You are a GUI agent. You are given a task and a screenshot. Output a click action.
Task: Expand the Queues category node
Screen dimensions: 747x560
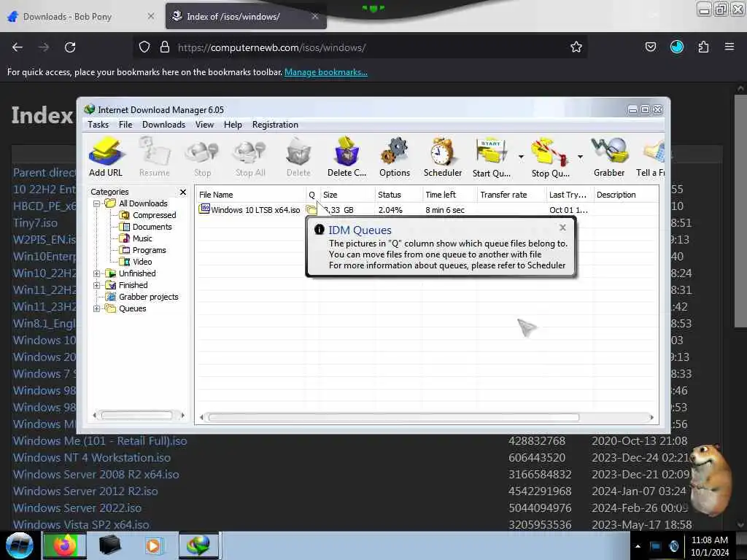(97, 308)
